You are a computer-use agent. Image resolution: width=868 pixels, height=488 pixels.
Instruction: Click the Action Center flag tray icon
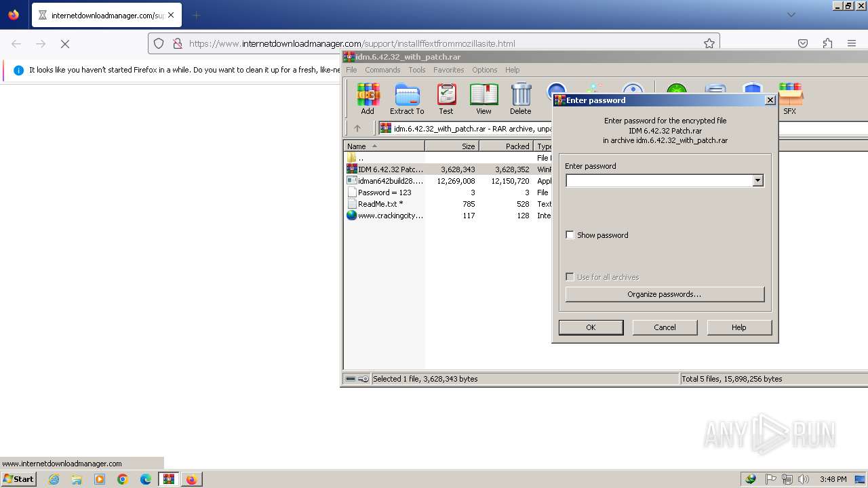click(x=771, y=479)
